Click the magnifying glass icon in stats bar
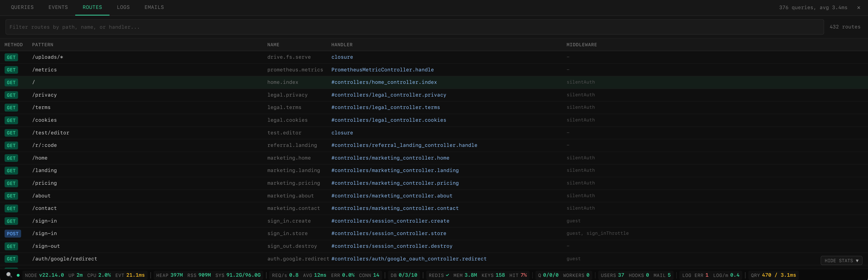The height and width of the screenshot is (280, 868). pos(9,275)
